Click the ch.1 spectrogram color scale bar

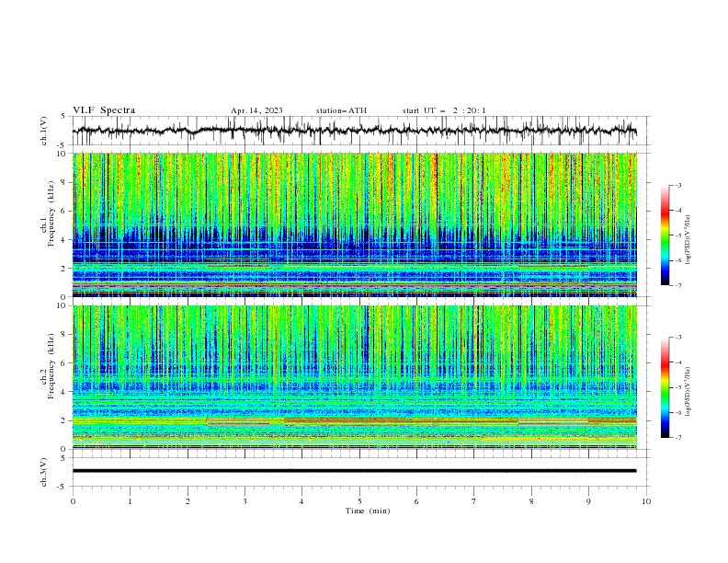[665, 236]
